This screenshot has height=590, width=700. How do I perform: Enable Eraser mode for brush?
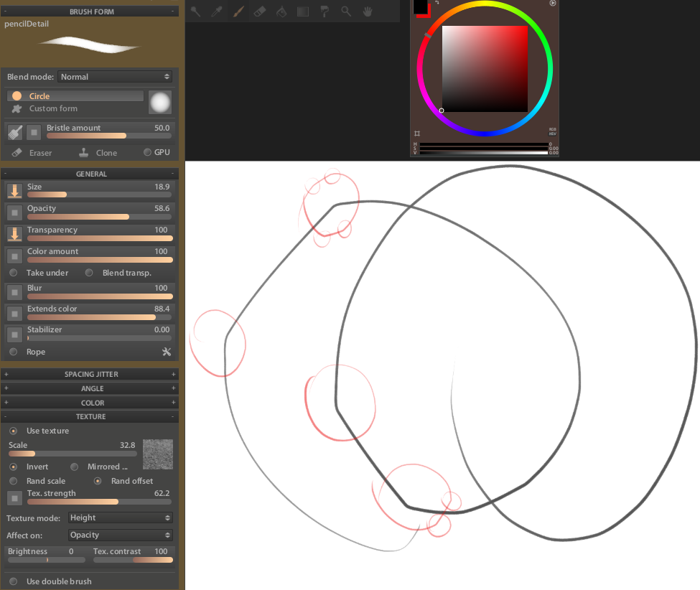32,153
